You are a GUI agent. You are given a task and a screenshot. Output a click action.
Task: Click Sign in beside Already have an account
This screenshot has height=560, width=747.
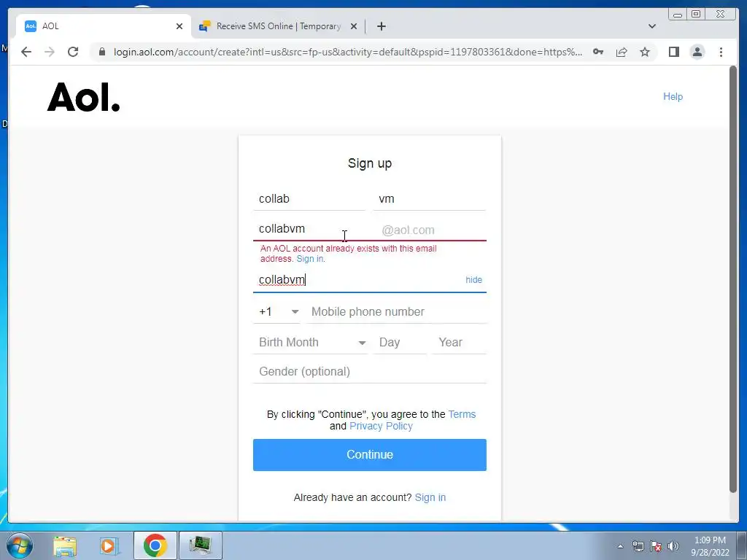point(430,497)
